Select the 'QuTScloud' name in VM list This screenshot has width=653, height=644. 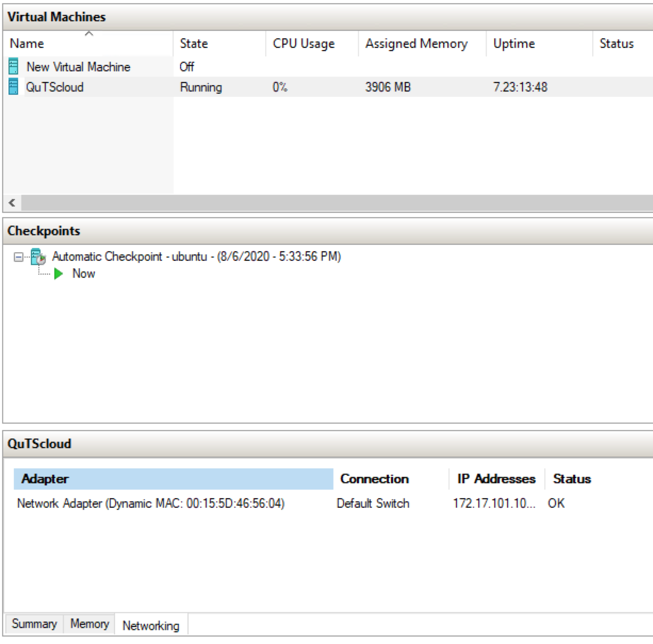click(55, 87)
